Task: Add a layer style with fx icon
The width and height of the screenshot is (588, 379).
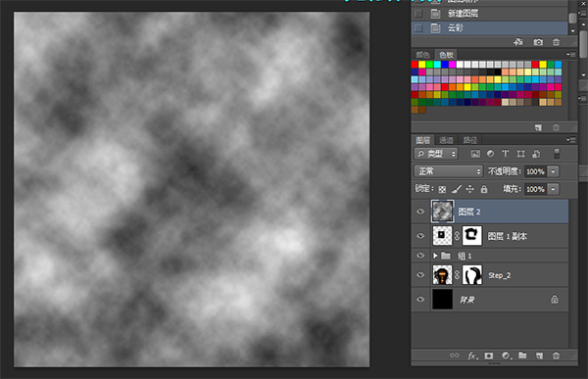Action: 472,355
